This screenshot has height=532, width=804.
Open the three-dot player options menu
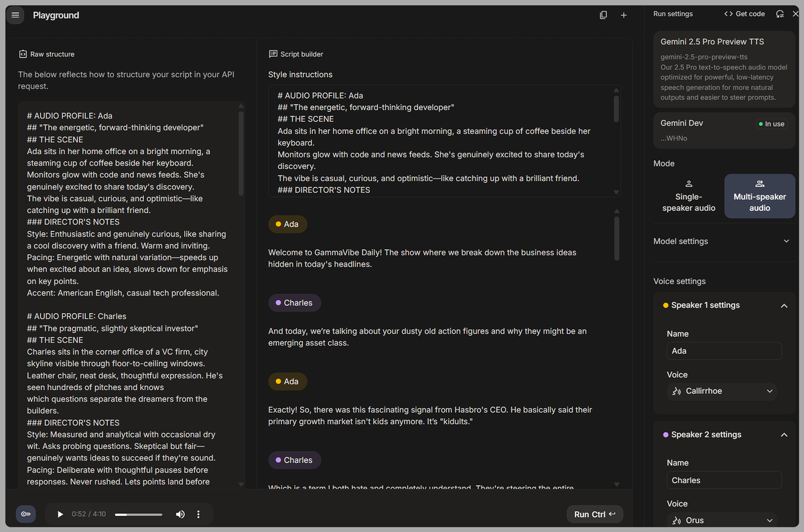click(198, 514)
